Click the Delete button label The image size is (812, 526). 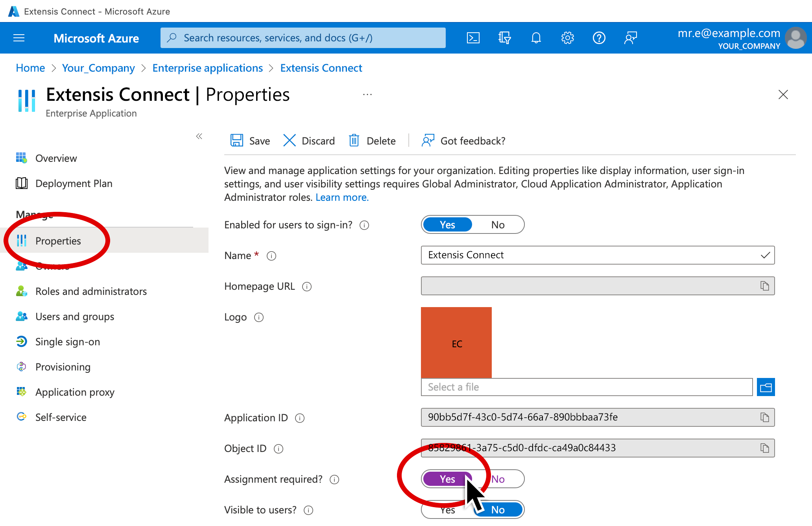coord(381,141)
